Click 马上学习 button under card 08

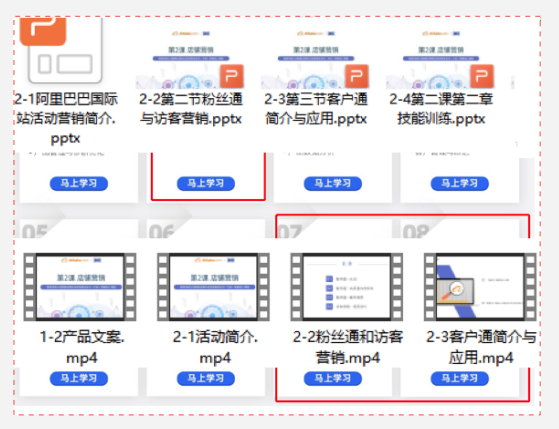pyautogui.click(x=460, y=378)
